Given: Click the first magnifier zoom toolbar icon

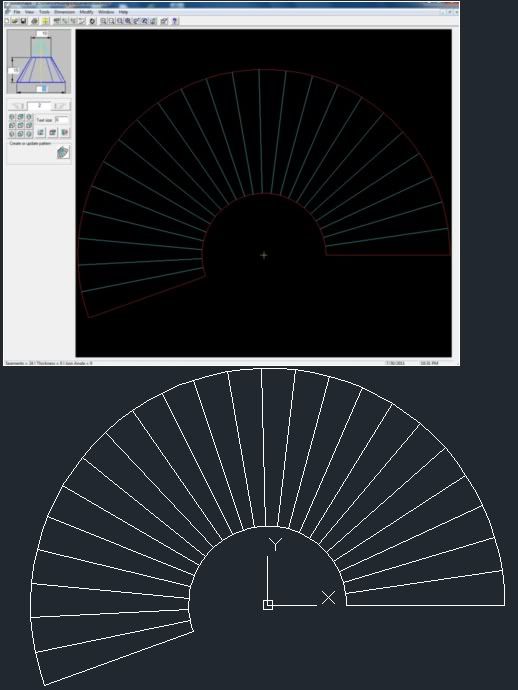Looking at the screenshot, I should tap(103, 21).
